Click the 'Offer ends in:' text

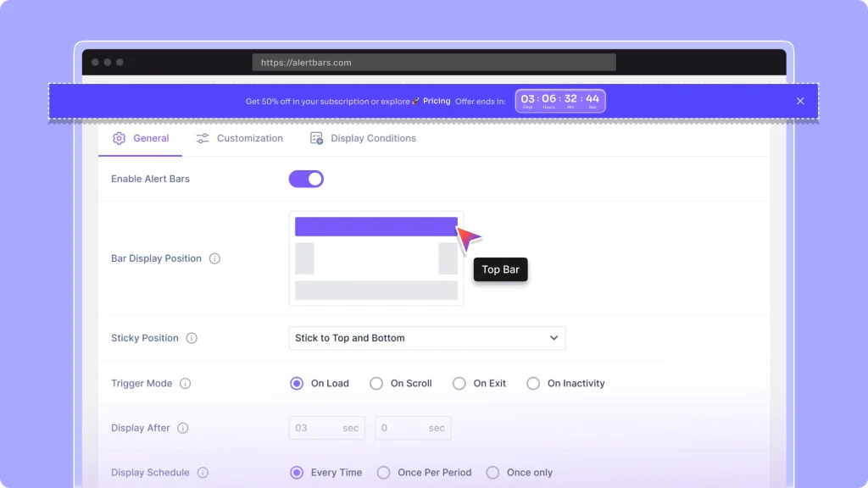click(481, 102)
